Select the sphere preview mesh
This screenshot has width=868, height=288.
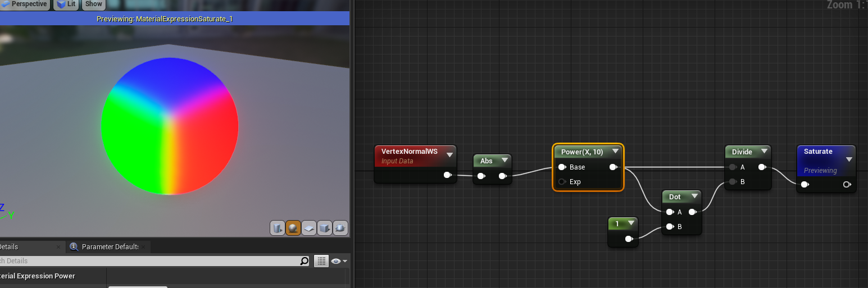(x=293, y=228)
